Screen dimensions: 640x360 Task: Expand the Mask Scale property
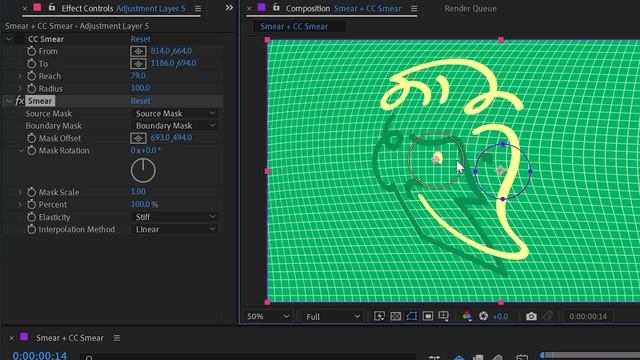(20, 192)
